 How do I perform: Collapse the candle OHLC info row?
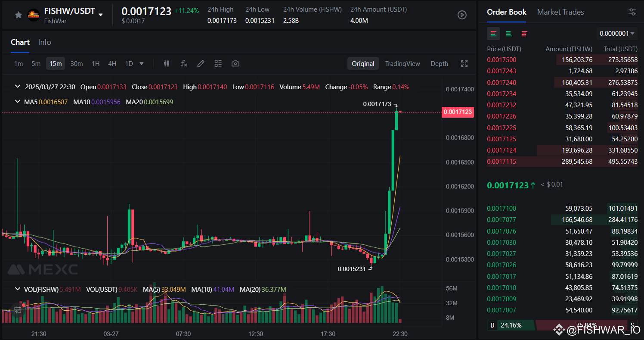pyautogui.click(x=18, y=87)
